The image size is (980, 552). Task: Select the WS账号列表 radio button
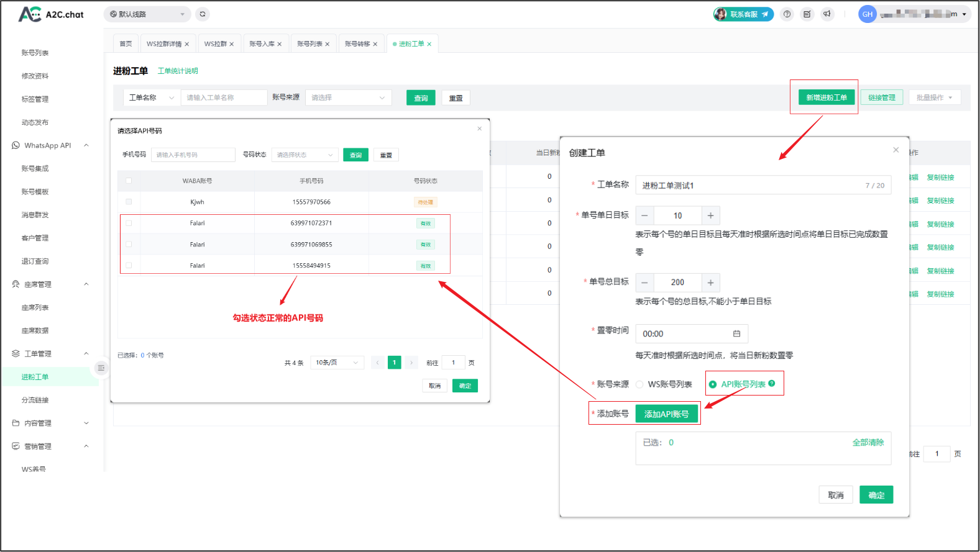639,384
